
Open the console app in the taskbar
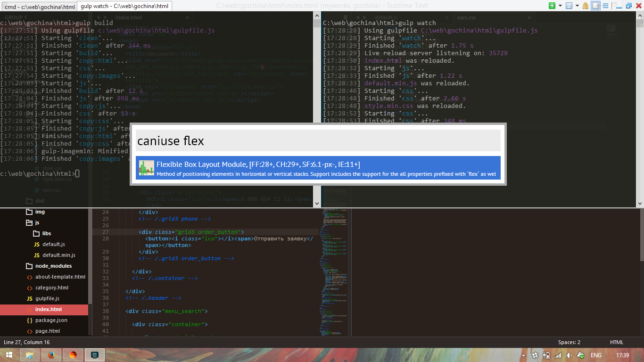pyautogui.click(x=95, y=355)
